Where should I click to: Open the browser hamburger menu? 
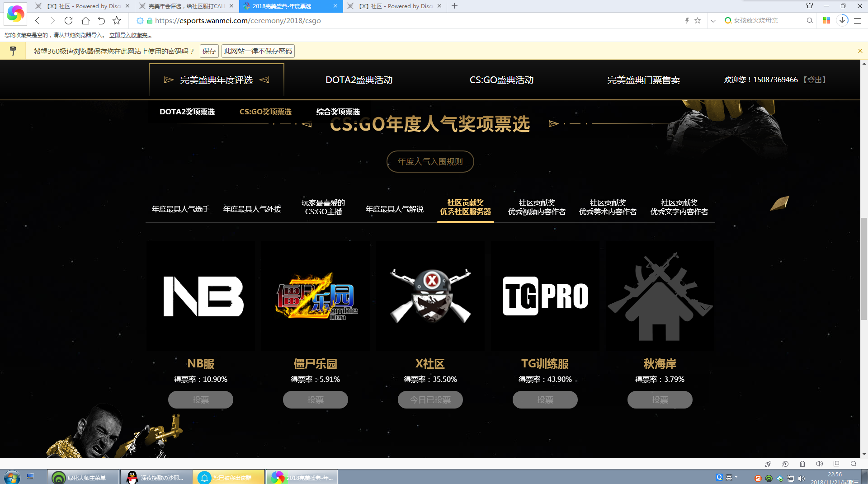857,20
